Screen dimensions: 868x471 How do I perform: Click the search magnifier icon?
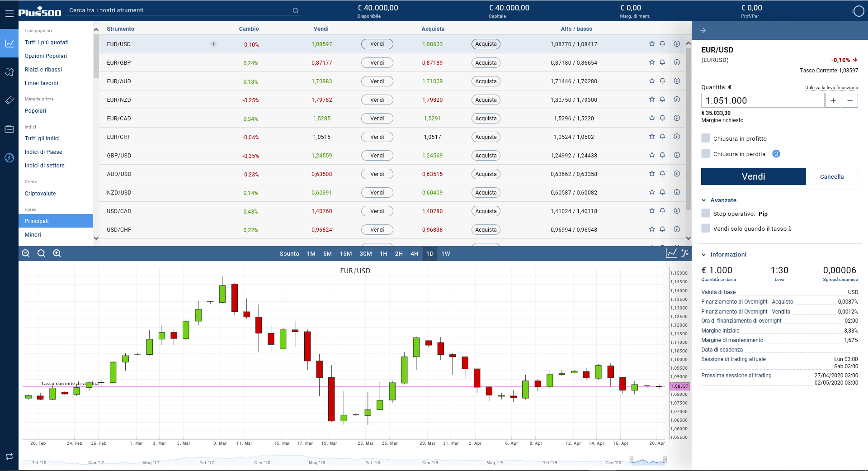(296, 10)
